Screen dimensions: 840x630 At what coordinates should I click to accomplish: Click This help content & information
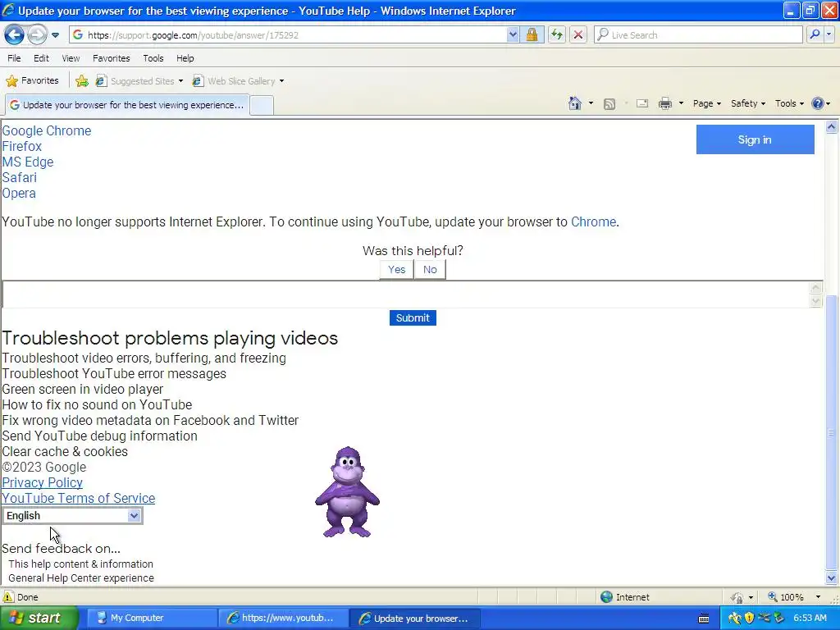click(x=81, y=564)
